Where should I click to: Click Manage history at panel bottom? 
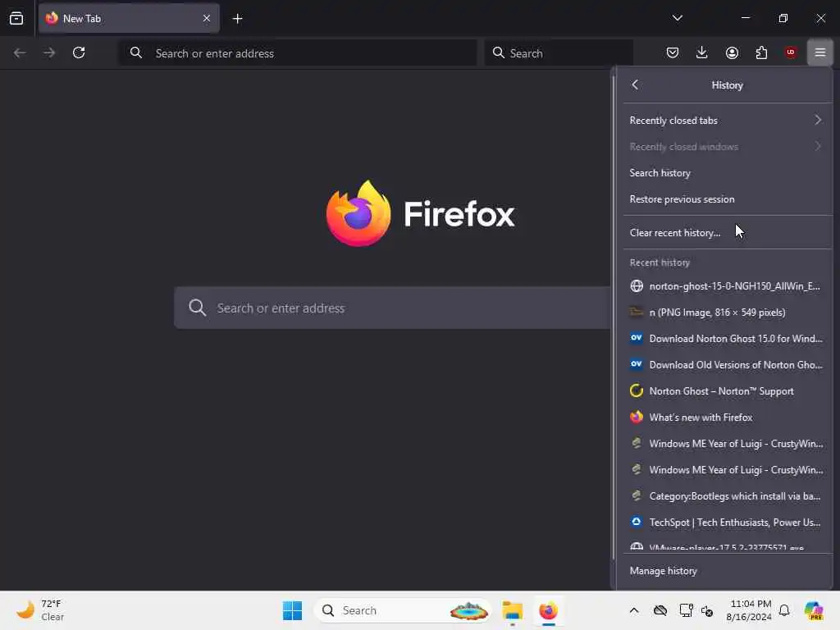coord(727,571)
